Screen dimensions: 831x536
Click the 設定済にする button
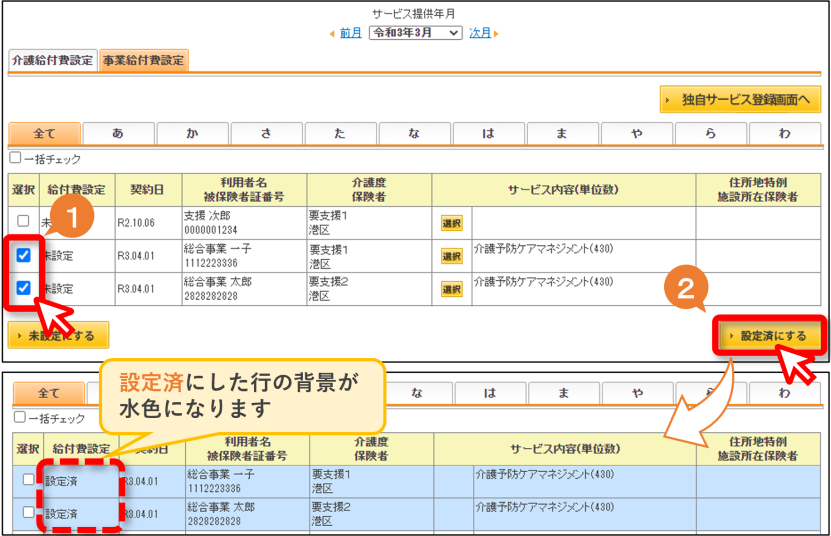[770, 336]
